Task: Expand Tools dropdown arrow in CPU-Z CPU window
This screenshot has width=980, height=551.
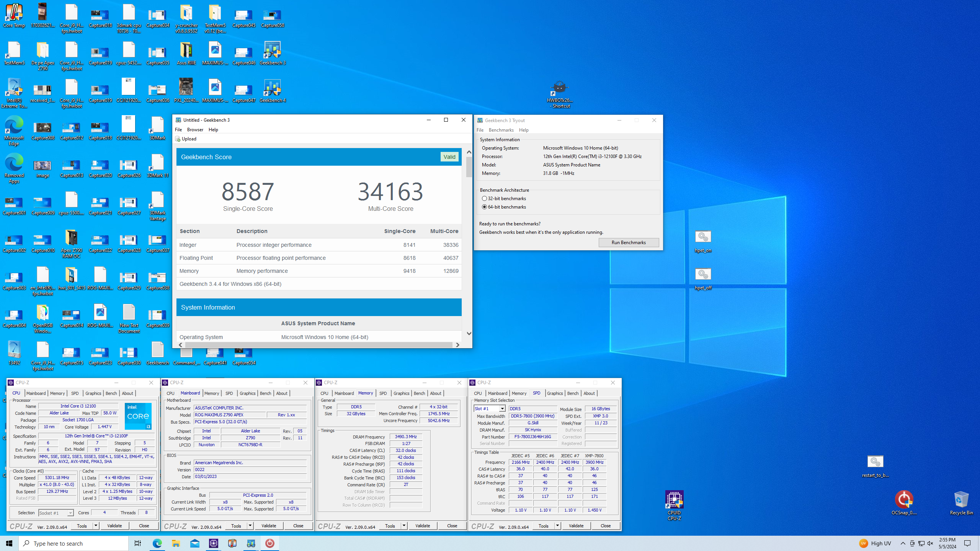Action: pyautogui.click(x=96, y=526)
